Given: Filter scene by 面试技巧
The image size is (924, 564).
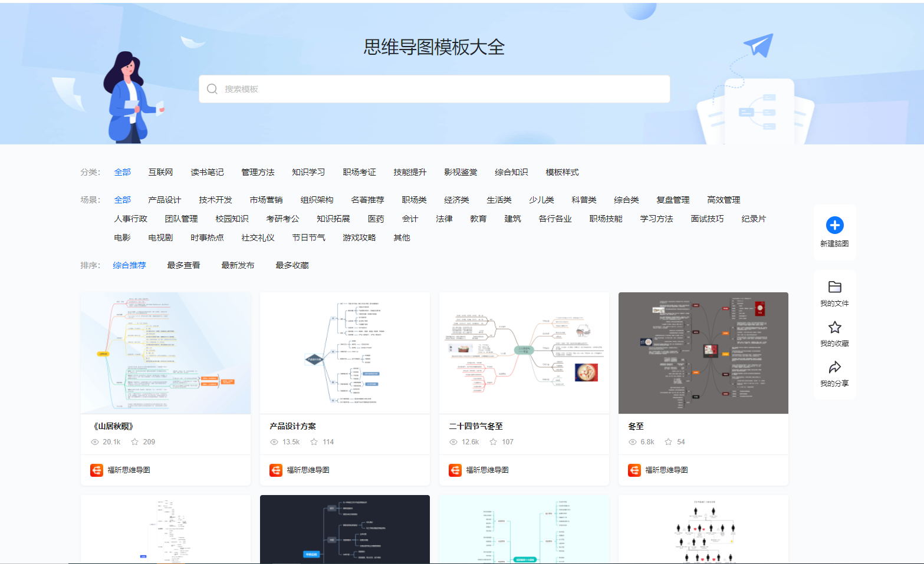Looking at the screenshot, I should [x=708, y=219].
